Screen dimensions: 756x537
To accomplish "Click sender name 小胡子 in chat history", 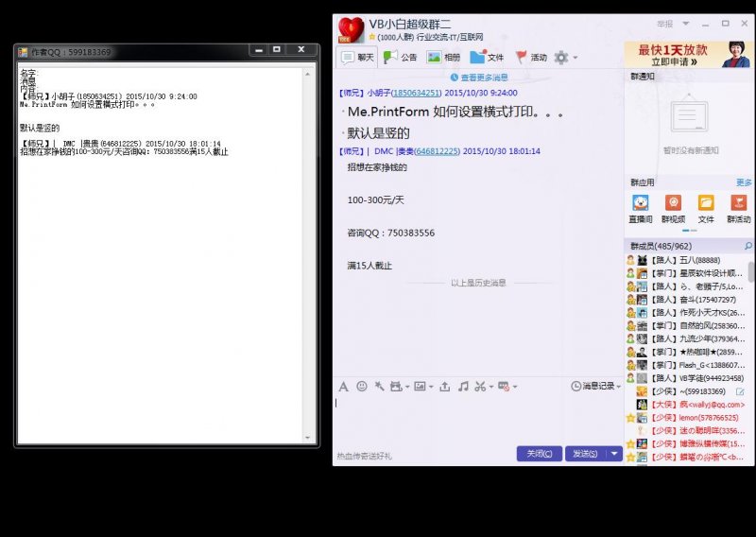I will [x=379, y=93].
